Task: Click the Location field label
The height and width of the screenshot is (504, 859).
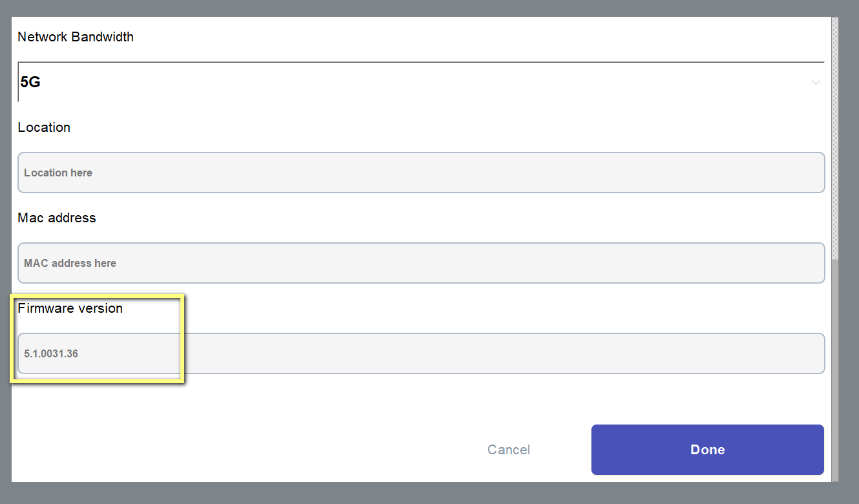Action: click(44, 127)
